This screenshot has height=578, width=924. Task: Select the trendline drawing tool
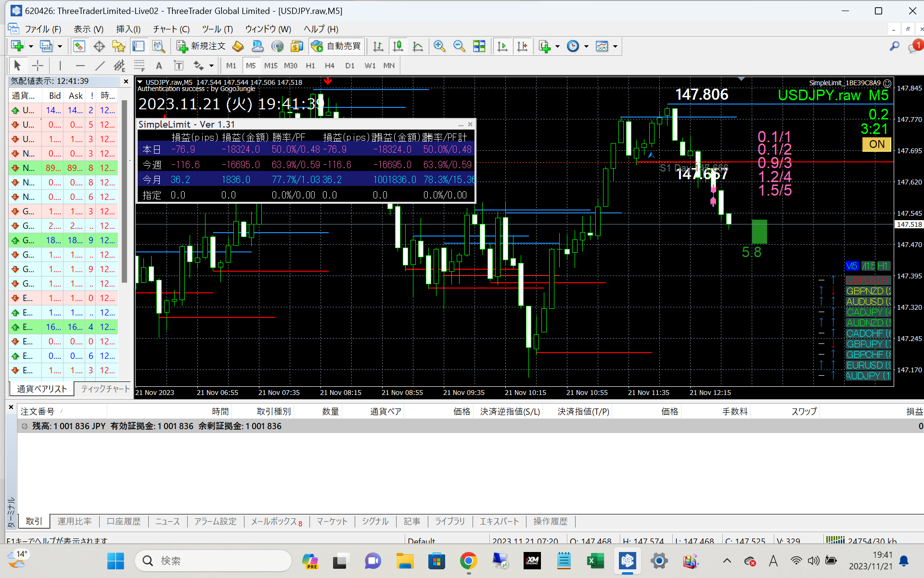100,66
